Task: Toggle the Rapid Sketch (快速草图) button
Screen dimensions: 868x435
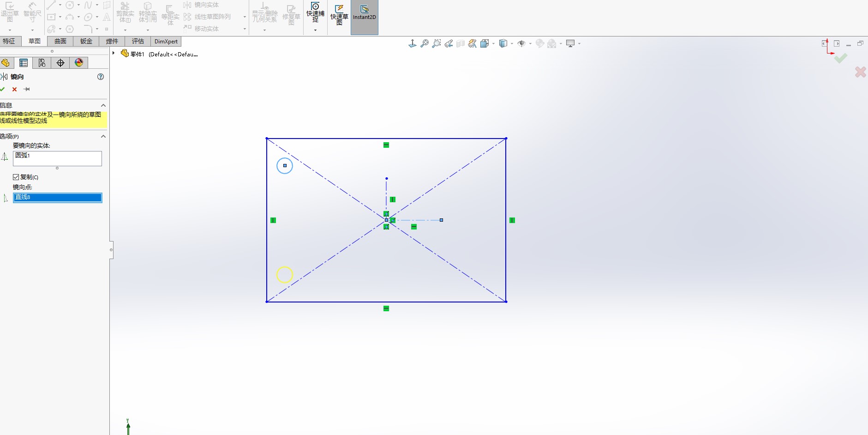Action: pyautogui.click(x=339, y=15)
